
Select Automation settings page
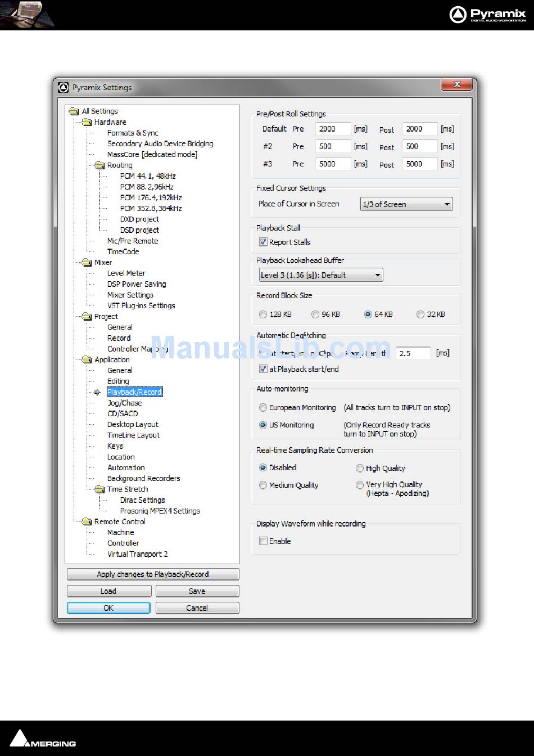tap(126, 467)
